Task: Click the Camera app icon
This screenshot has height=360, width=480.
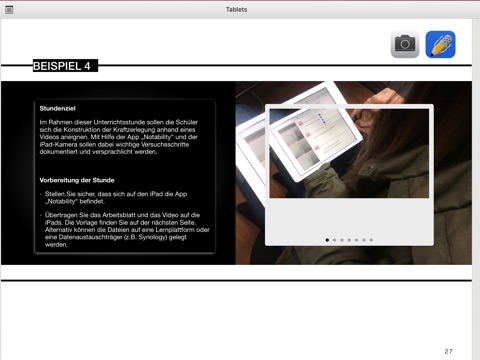Action: [405, 44]
